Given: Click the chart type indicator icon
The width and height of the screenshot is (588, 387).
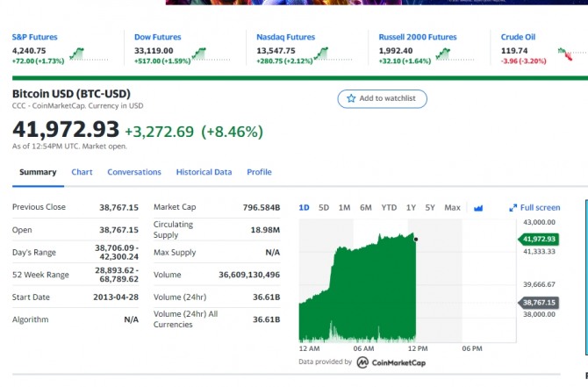Looking at the screenshot, I should coord(478,208).
